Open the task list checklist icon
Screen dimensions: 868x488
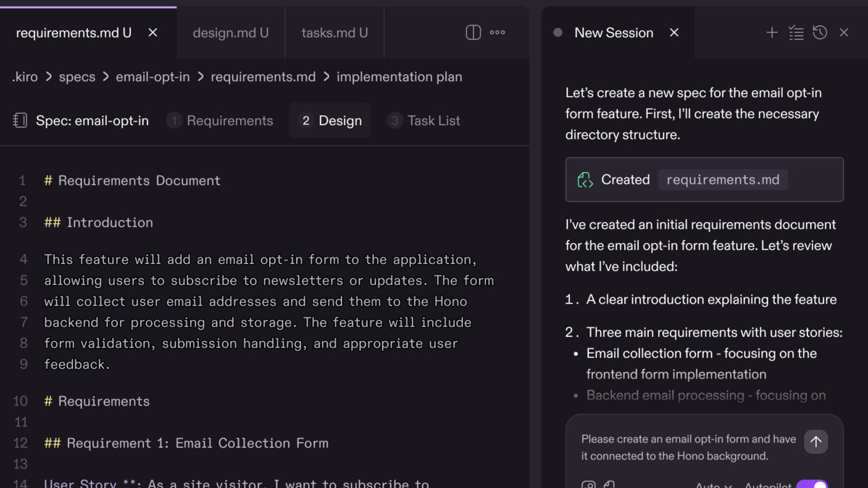(796, 33)
